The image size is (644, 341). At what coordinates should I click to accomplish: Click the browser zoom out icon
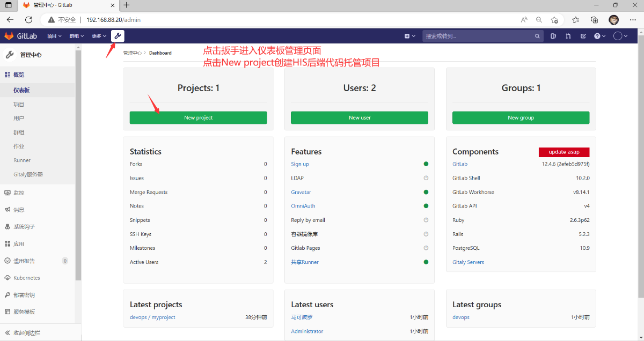tap(539, 20)
